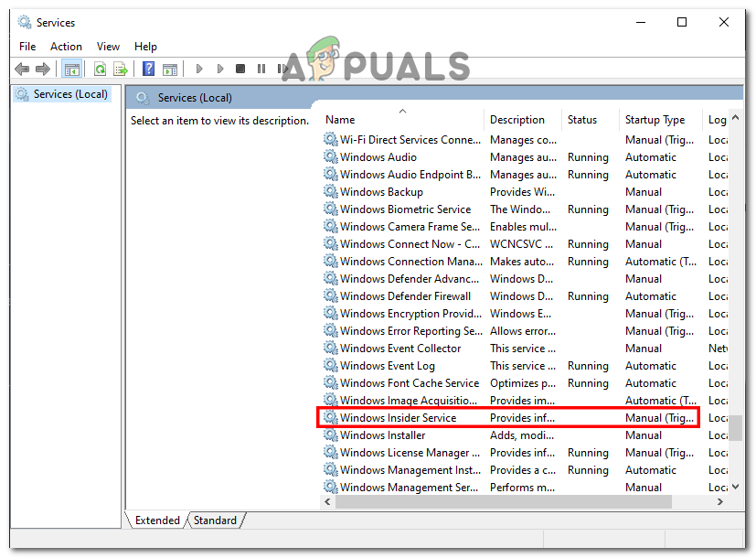Screen dimensions: 756x558
Task: Start the selected service with the play icon
Action: pyautogui.click(x=198, y=68)
